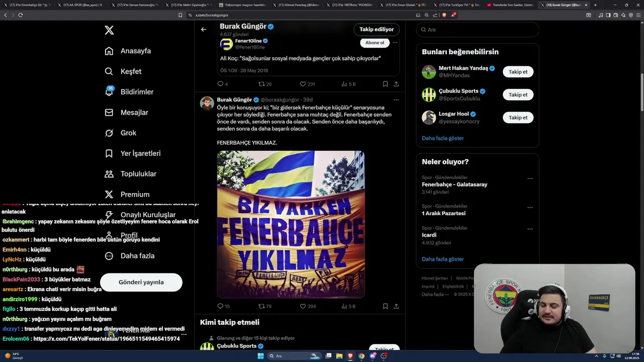The width and height of the screenshot is (644, 362).
Task: Follow Mert Hakan Yandaş
Action: click(x=518, y=72)
